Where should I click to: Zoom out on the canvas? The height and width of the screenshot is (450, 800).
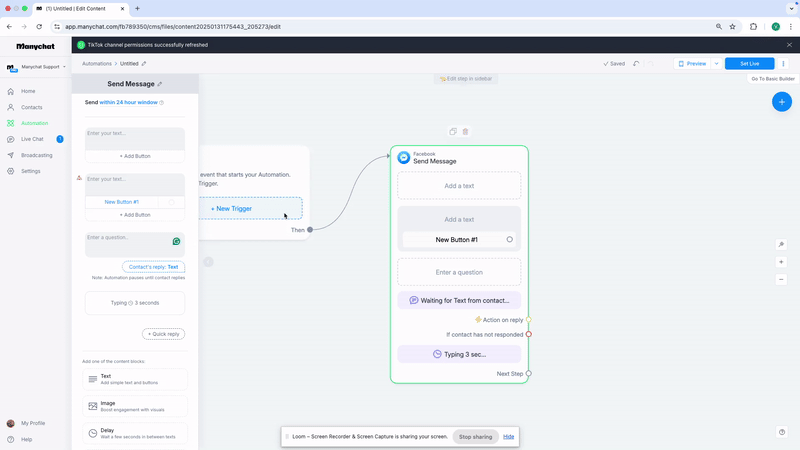[x=781, y=279]
